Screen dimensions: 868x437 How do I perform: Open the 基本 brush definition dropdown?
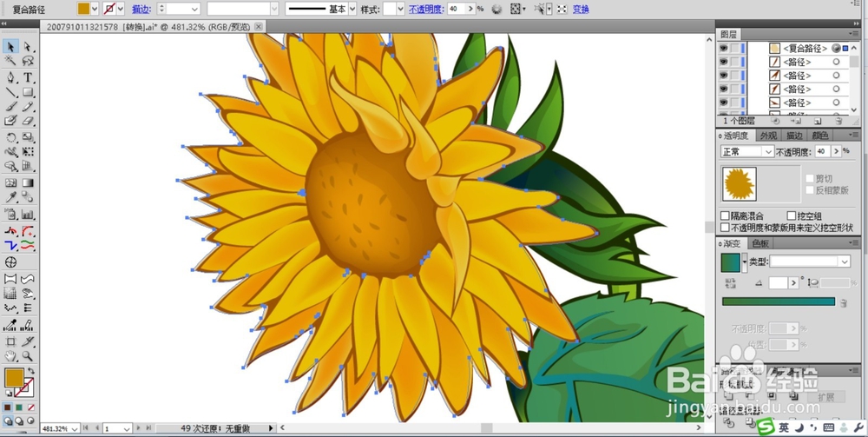point(352,9)
